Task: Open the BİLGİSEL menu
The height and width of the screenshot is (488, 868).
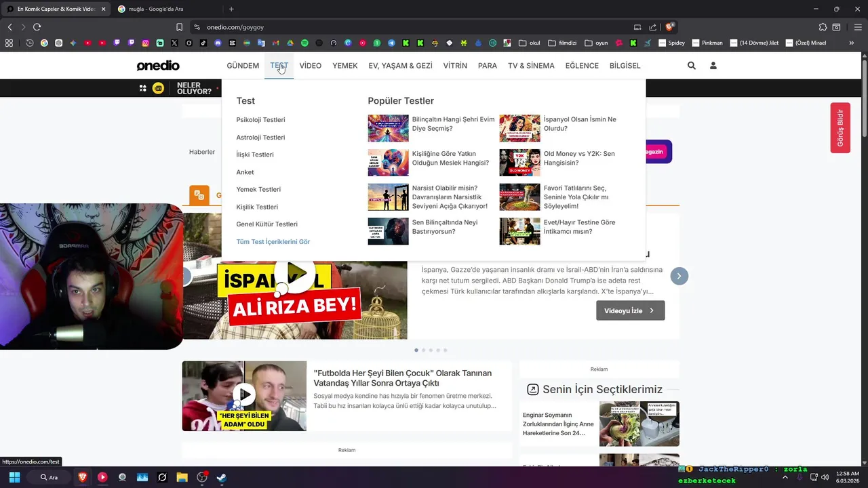Action: (x=625, y=66)
